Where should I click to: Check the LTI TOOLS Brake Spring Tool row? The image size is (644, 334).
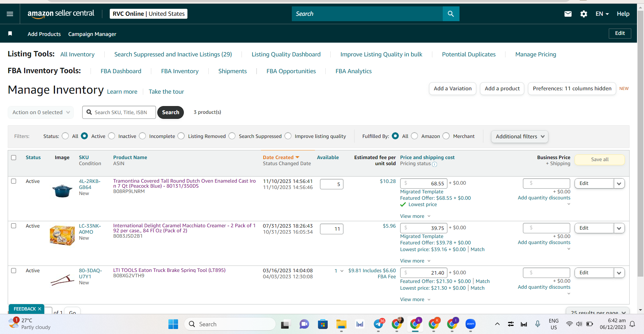pos(14,271)
